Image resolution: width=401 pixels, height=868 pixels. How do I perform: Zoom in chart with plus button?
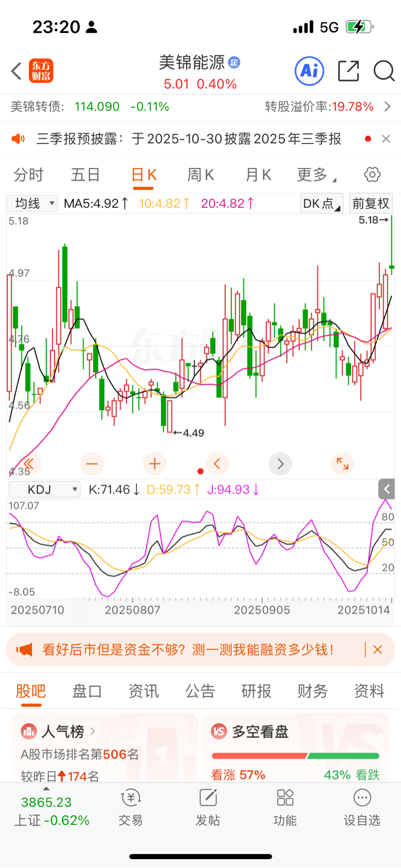(x=155, y=463)
